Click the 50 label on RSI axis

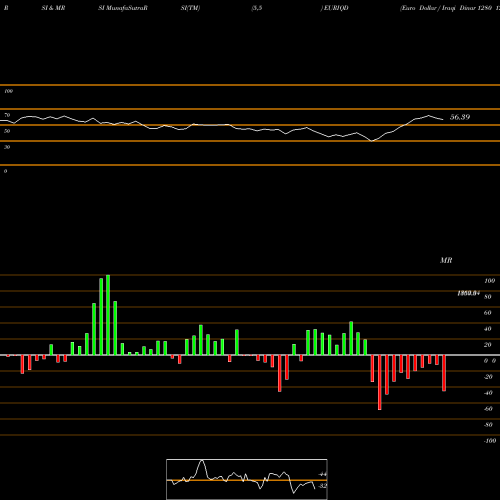[x=7, y=131]
